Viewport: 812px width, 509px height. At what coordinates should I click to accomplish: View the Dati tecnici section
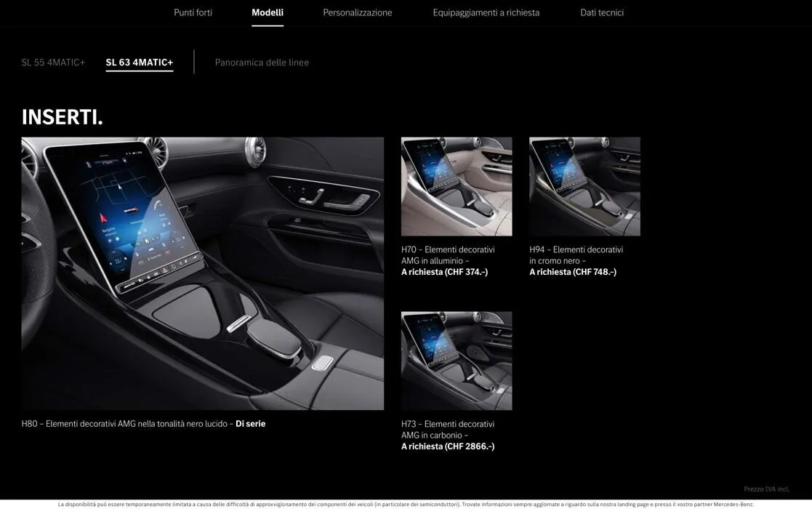pos(601,12)
